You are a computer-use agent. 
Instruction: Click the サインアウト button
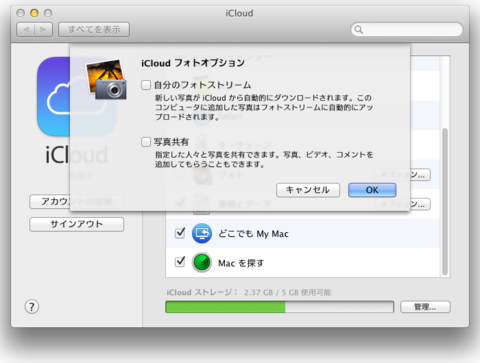tap(77, 224)
